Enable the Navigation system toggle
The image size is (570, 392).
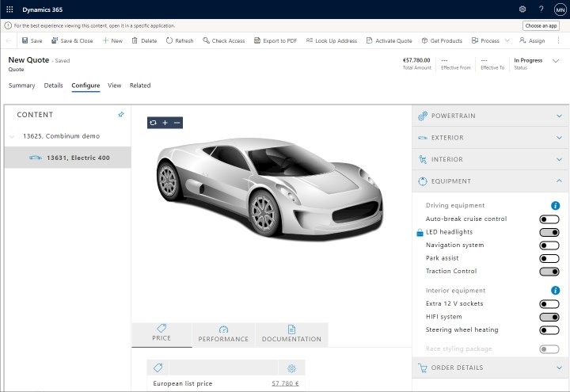click(x=549, y=245)
